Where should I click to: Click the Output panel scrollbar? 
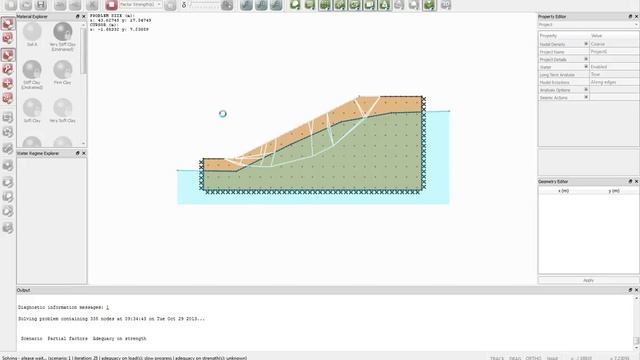636,322
